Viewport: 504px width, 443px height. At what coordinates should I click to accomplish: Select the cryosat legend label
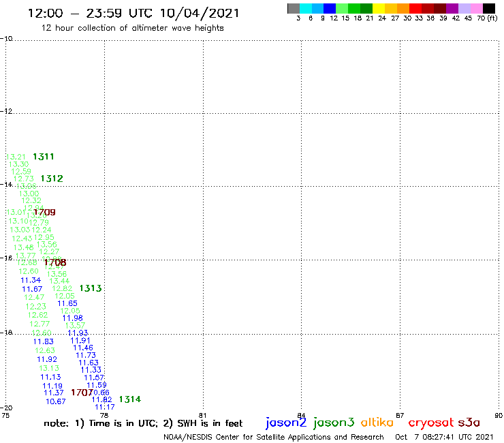click(x=431, y=423)
